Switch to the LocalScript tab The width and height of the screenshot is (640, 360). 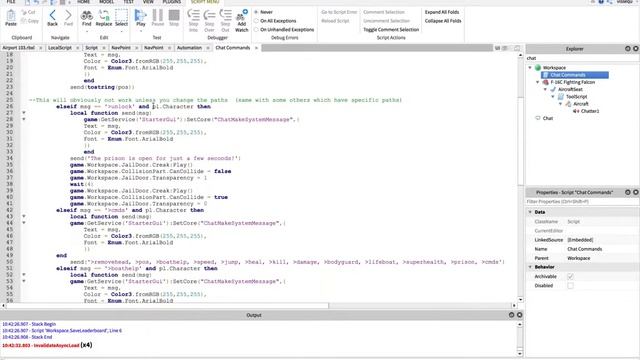click(x=60, y=48)
